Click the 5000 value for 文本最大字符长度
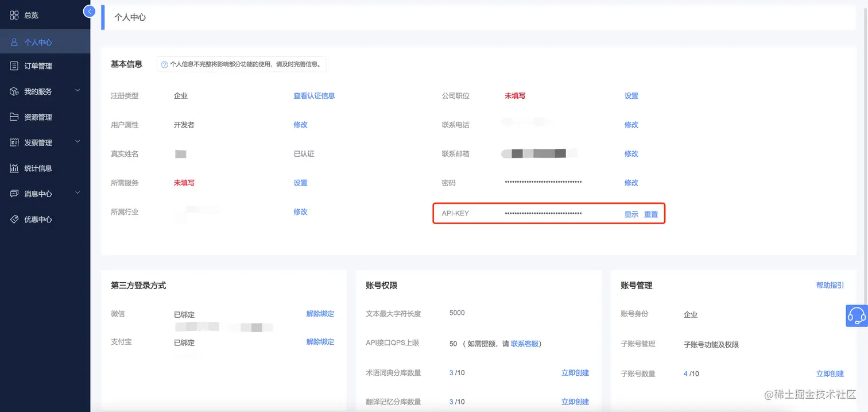The width and height of the screenshot is (868, 412). (457, 313)
